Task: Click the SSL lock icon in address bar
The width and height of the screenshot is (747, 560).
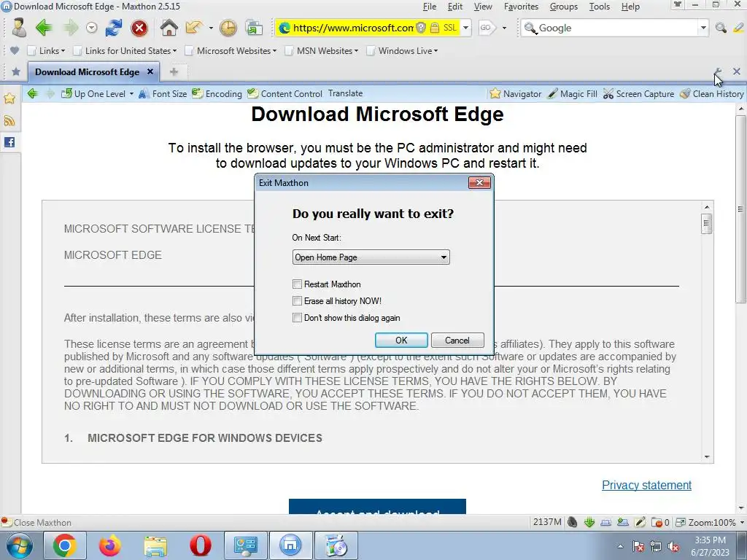Action: coord(435,28)
